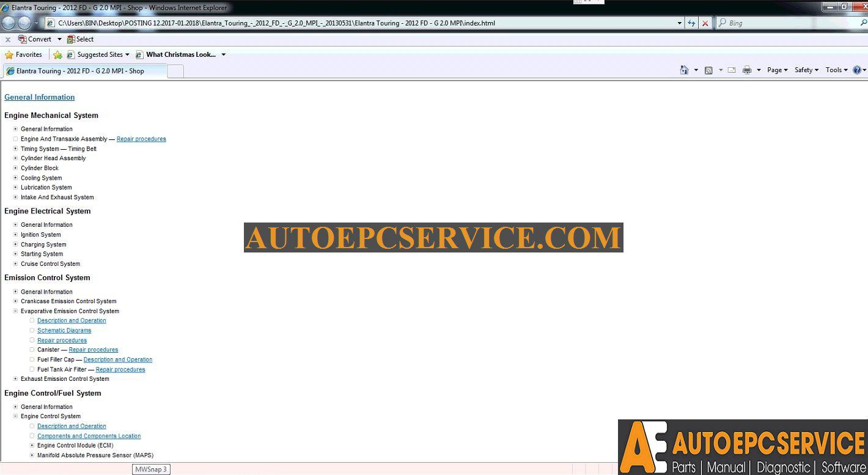Expand the Exhaust Emission Control System node
868x475 pixels.
coord(16,379)
